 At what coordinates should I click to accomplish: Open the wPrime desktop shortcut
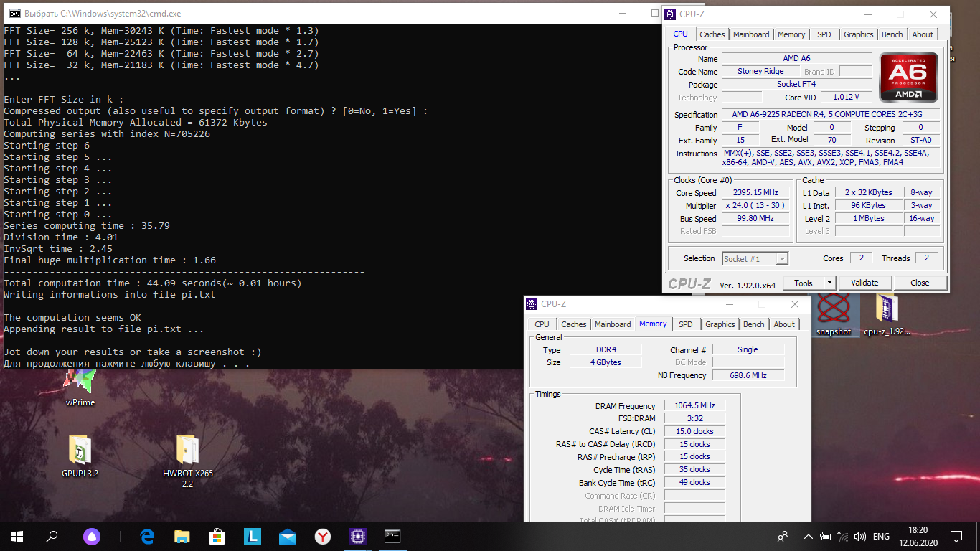80,387
